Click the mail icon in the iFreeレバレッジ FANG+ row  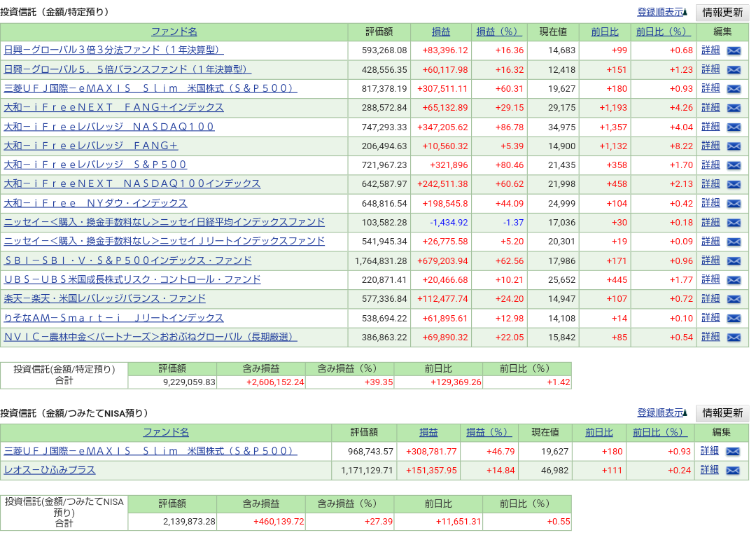tap(734, 146)
